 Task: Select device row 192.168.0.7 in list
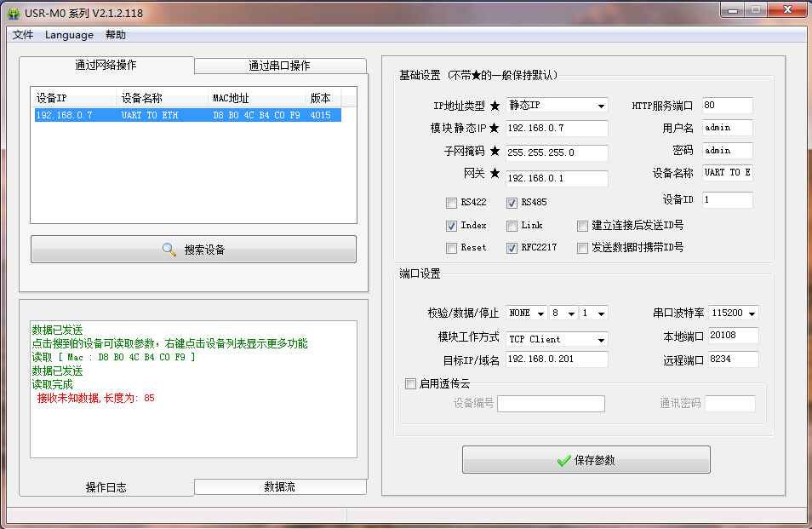187,115
